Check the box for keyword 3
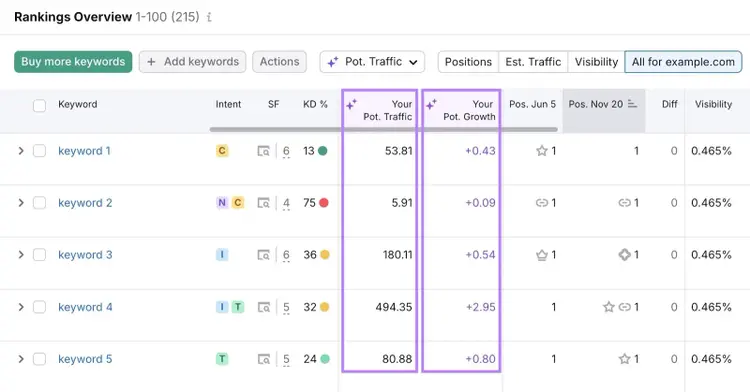The width and height of the screenshot is (750, 392). [x=39, y=255]
